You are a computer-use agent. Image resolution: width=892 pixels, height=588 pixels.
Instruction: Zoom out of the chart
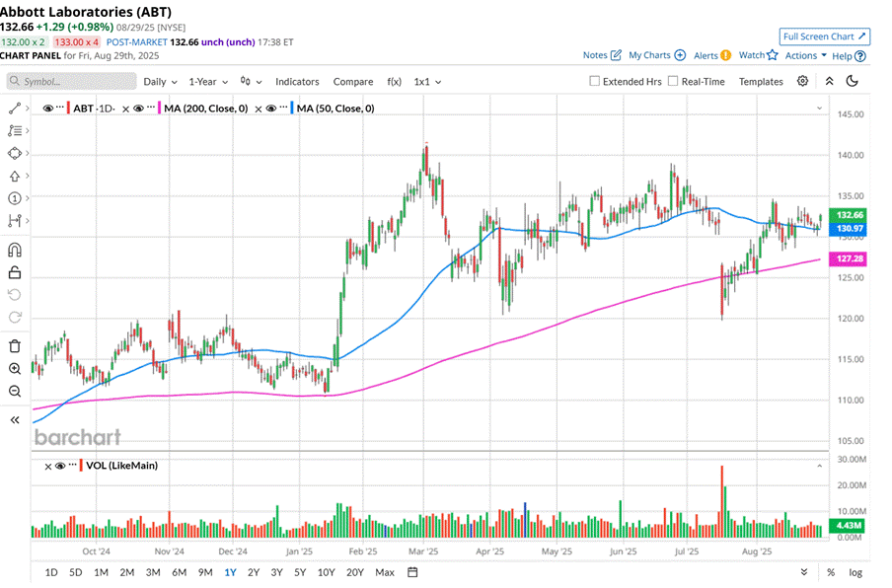[15, 391]
